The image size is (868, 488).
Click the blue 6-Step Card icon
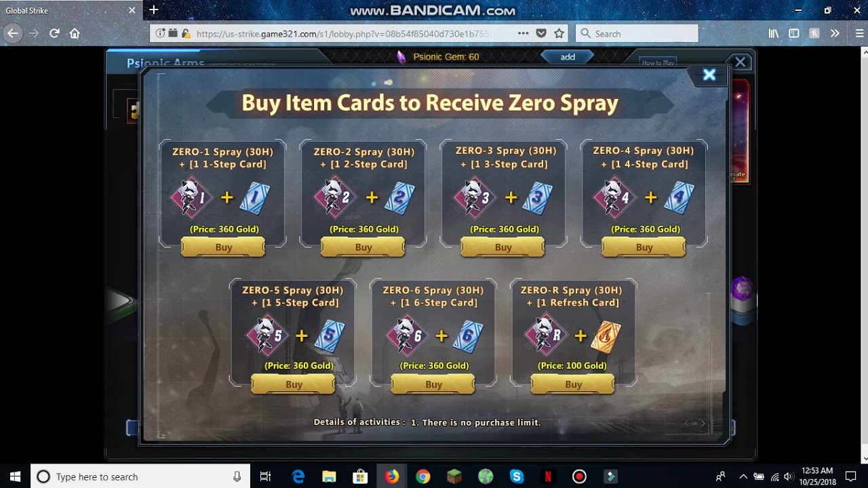pos(467,336)
